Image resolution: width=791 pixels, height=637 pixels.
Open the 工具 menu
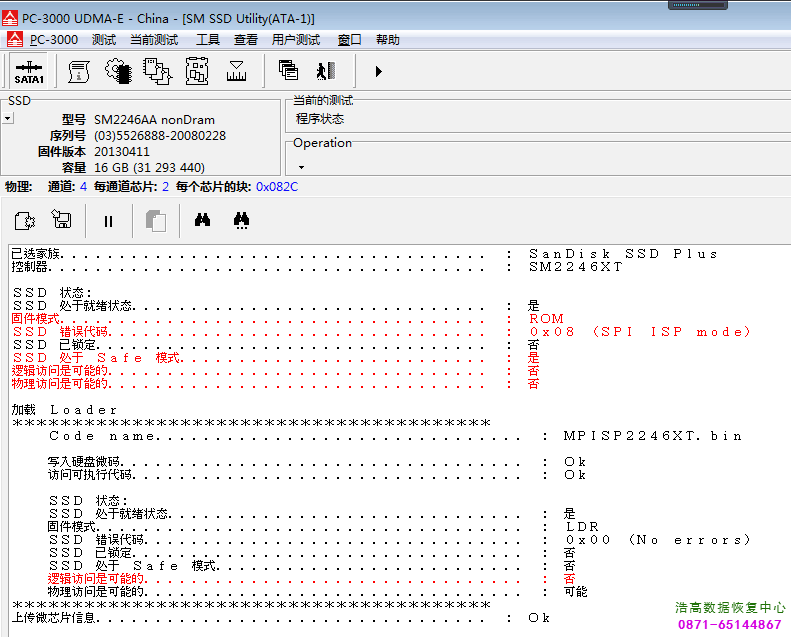pyautogui.click(x=208, y=40)
